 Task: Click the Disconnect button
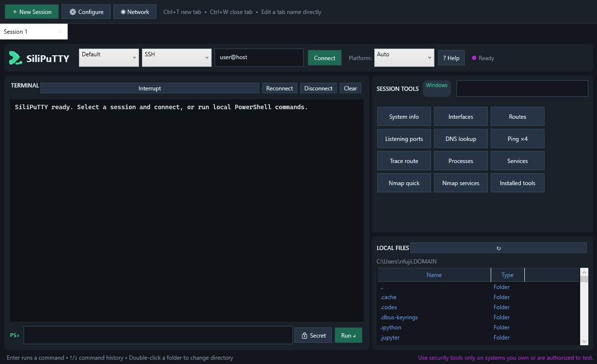[x=318, y=88]
